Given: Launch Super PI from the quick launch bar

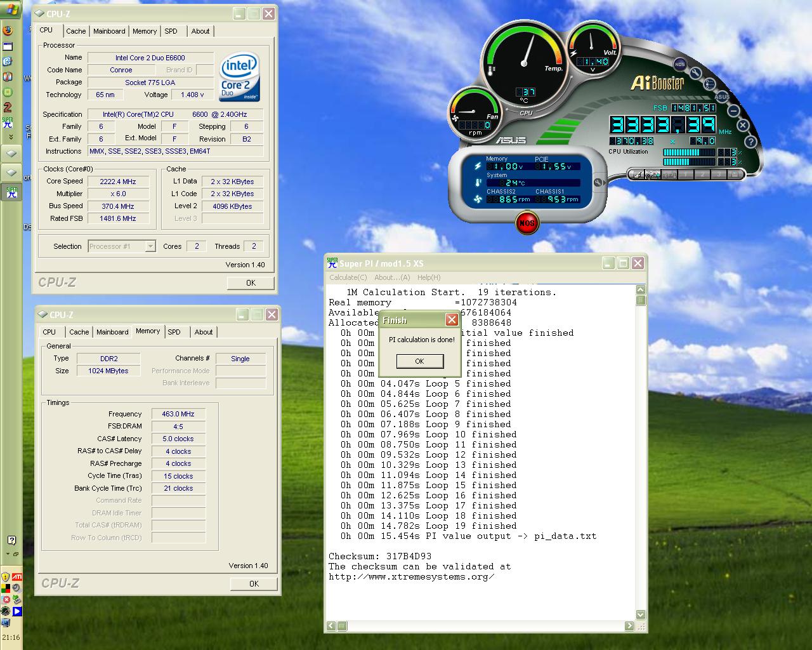Looking at the screenshot, I should (8, 123).
